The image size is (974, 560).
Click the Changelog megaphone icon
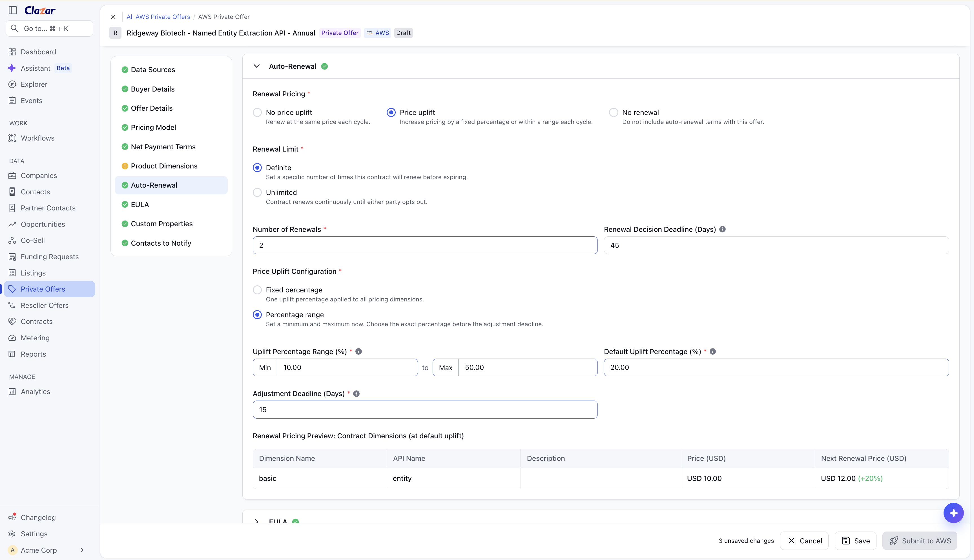12,517
